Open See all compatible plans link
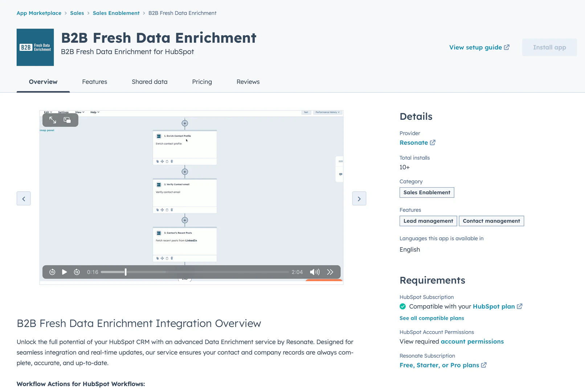The image size is (585, 392). pos(431,318)
